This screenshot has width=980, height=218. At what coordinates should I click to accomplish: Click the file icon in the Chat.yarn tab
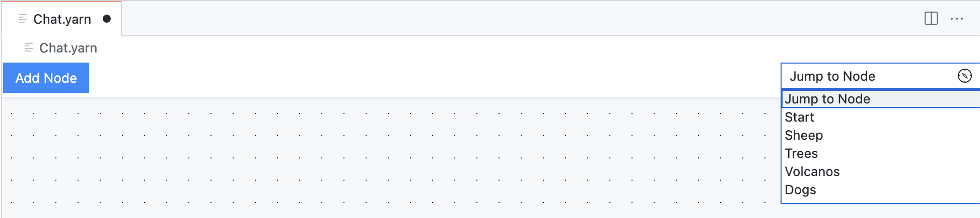(x=23, y=19)
